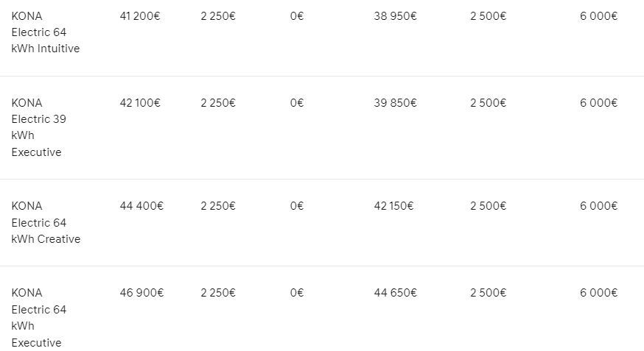Click 6 000€ in the Intuitive row

point(598,16)
